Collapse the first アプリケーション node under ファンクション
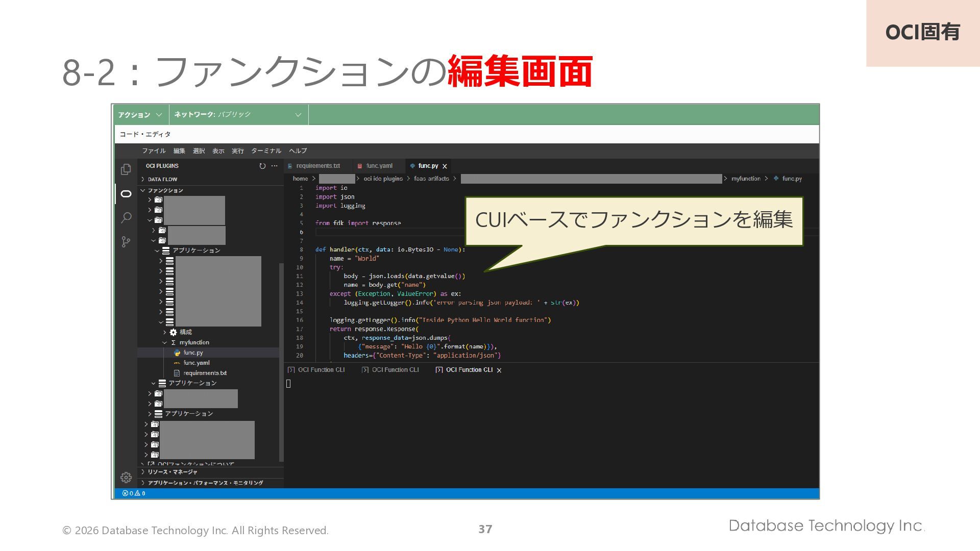This screenshot has height=551, width=980. 157,251
